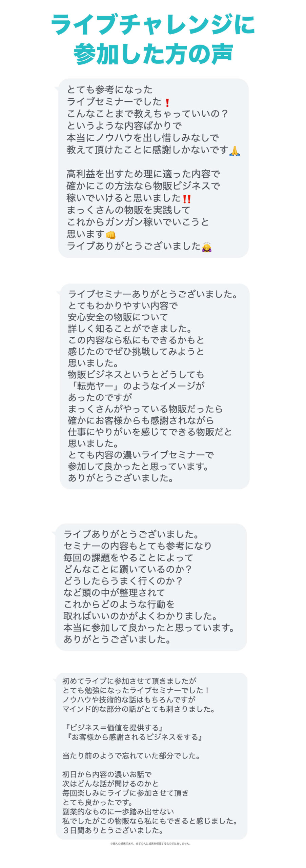Click the line とても内容の濃いライブセミナーで
The image size is (306, 868).
click(x=141, y=455)
